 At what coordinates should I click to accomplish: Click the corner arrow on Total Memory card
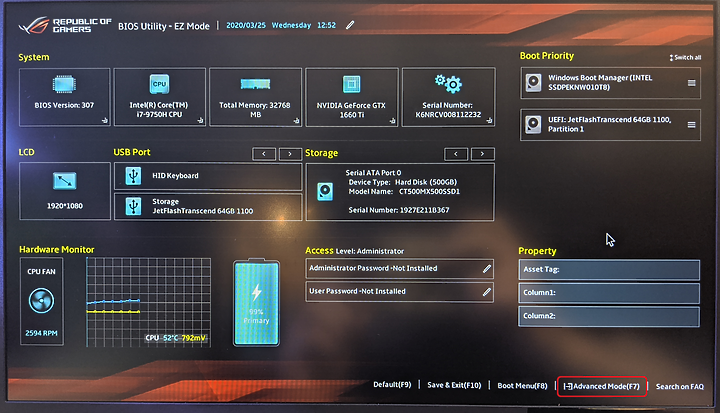coord(296,121)
